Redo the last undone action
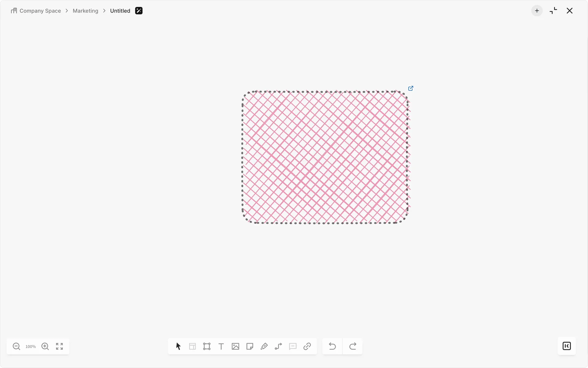Viewport: 588px width, 368px height. pos(353,346)
